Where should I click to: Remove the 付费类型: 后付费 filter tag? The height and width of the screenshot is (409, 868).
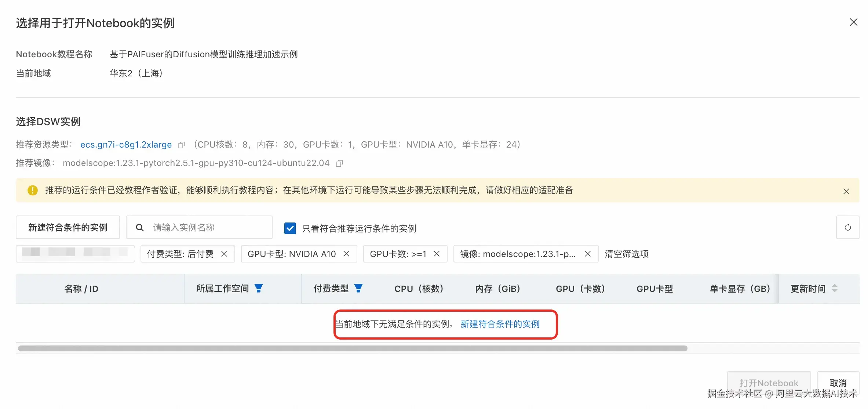pos(224,254)
